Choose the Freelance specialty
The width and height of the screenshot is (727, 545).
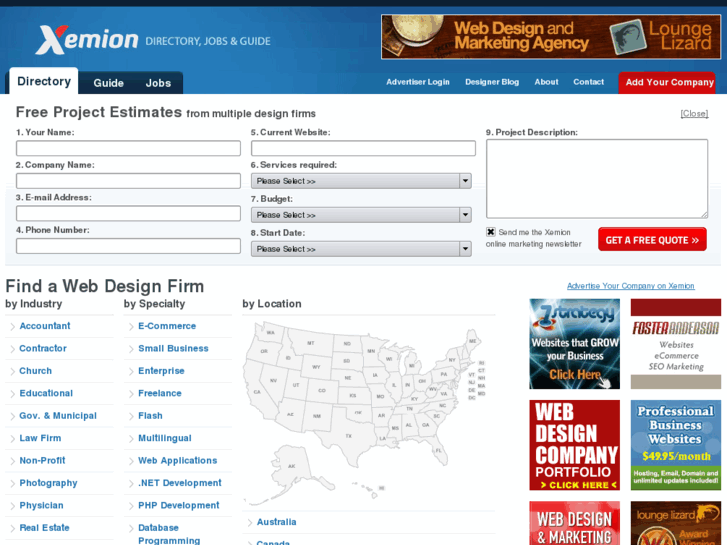pyautogui.click(x=159, y=393)
